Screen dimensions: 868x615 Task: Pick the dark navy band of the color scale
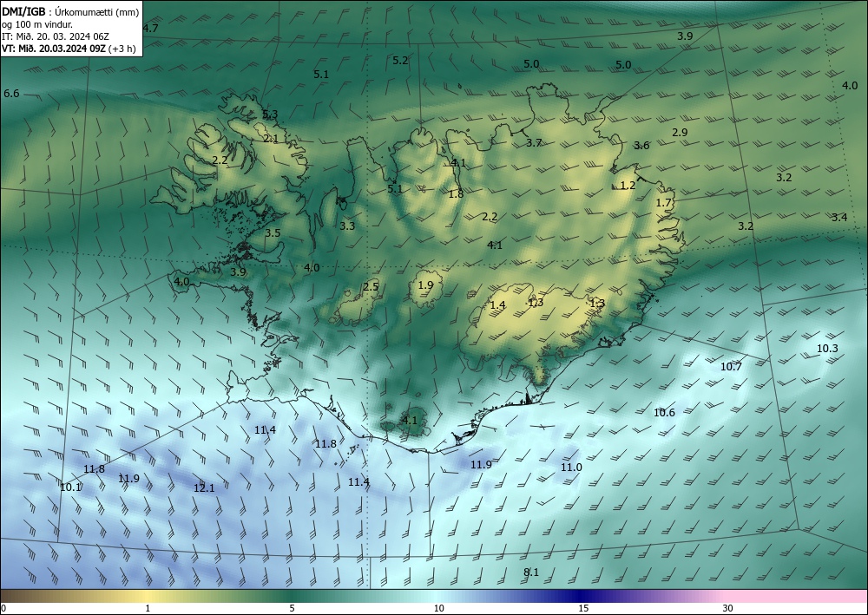point(582,596)
